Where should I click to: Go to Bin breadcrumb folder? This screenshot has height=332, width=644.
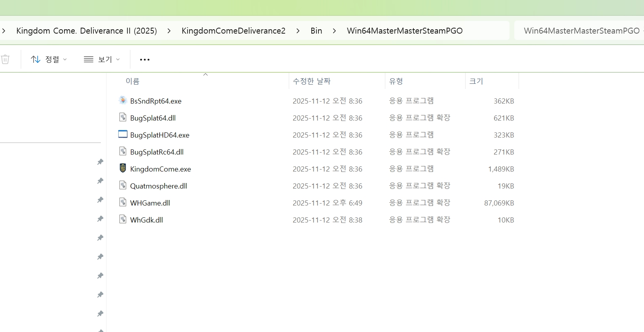pos(316,31)
